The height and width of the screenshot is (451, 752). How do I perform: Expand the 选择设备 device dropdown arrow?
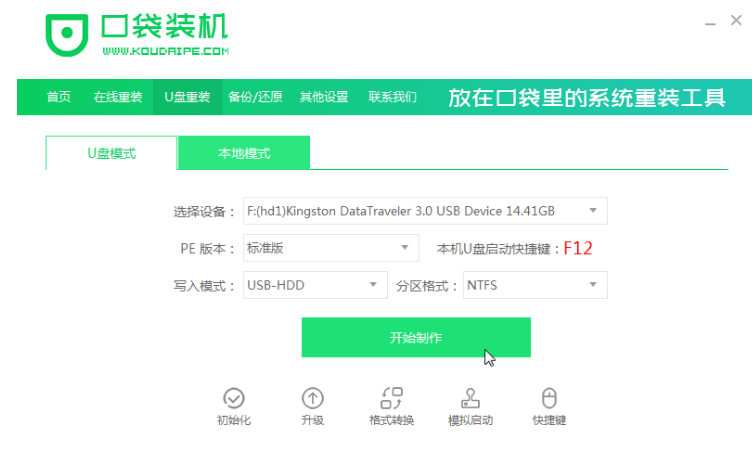click(x=593, y=211)
